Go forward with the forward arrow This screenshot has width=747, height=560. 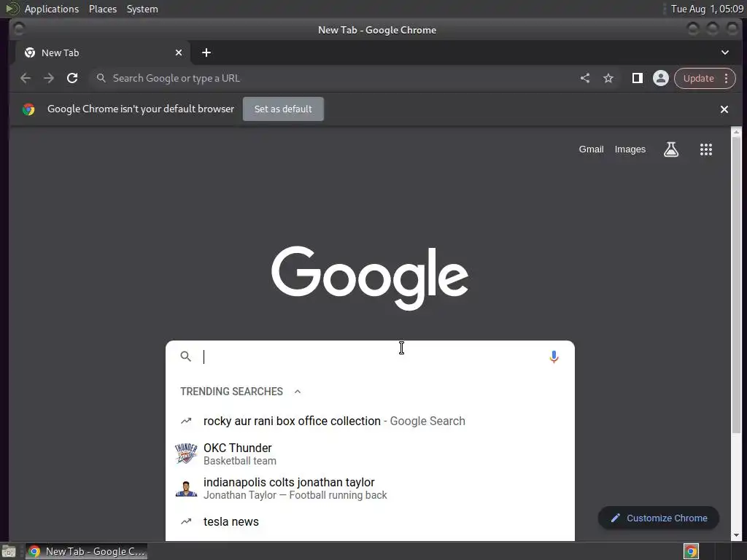pos(49,78)
